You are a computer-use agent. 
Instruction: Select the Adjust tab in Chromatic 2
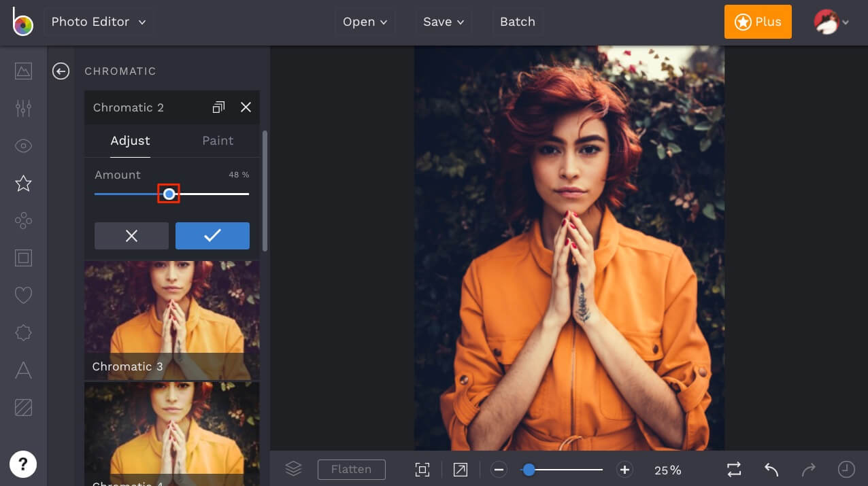130,141
